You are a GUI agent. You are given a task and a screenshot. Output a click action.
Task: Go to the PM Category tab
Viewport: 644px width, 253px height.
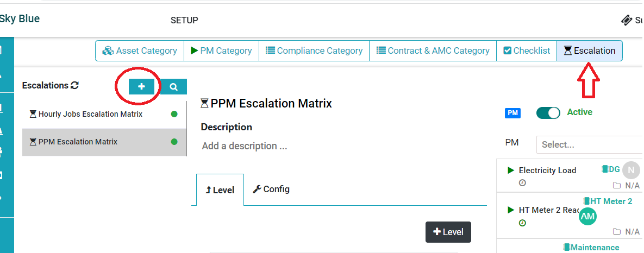pos(221,50)
